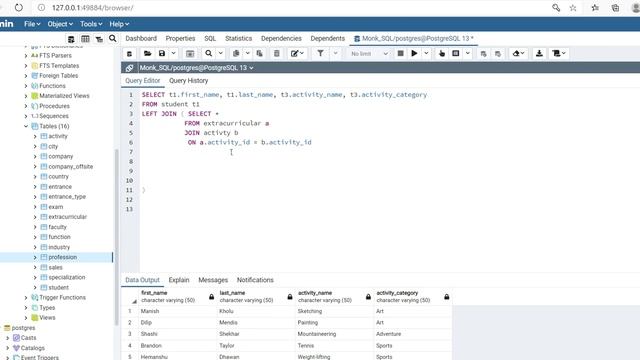Switch to the Dashboard tab
Viewport: 640px width, 360px height.
pos(141,38)
